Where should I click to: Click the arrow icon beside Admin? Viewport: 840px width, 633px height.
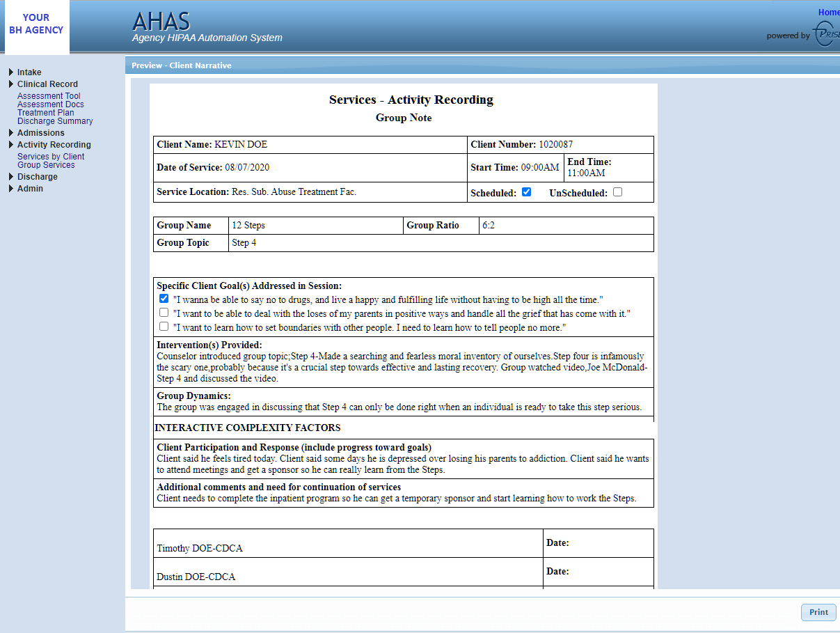click(x=10, y=188)
